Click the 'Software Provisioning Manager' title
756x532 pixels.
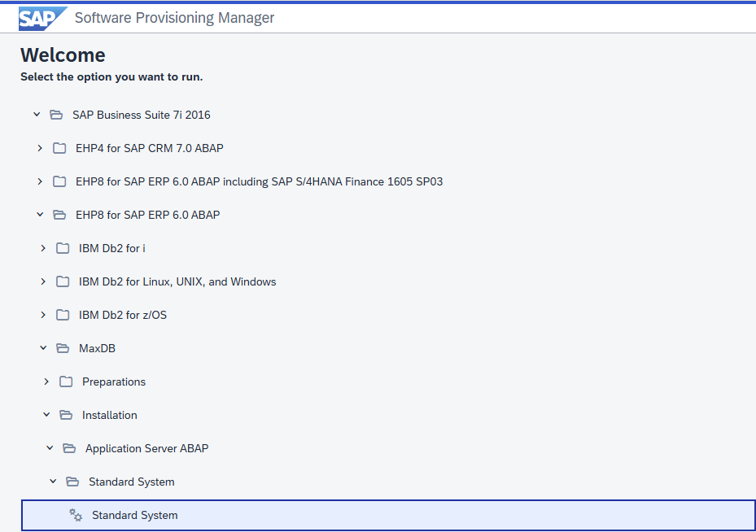point(174,18)
